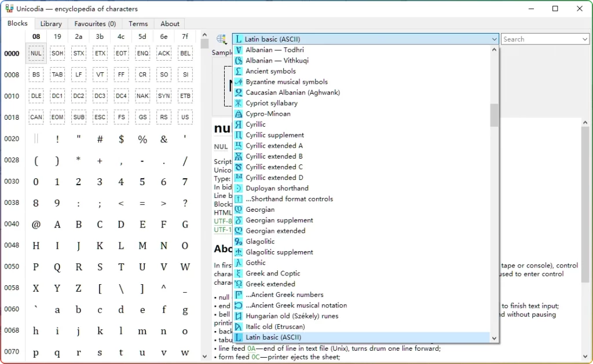This screenshot has height=364, width=593.
Task: Click the Cypro-Minoan script icon
Action: pyautogui.click(x=237, y=113)
